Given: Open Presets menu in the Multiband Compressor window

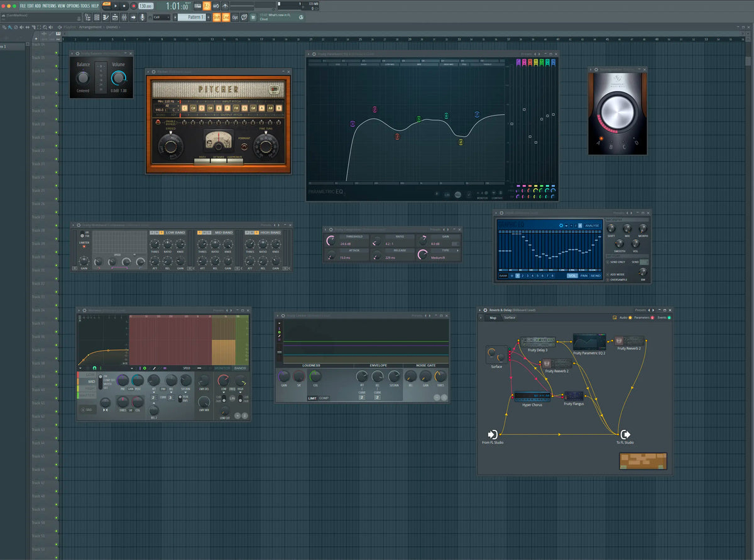Looking at the screenshot, I should click(265, 225).
